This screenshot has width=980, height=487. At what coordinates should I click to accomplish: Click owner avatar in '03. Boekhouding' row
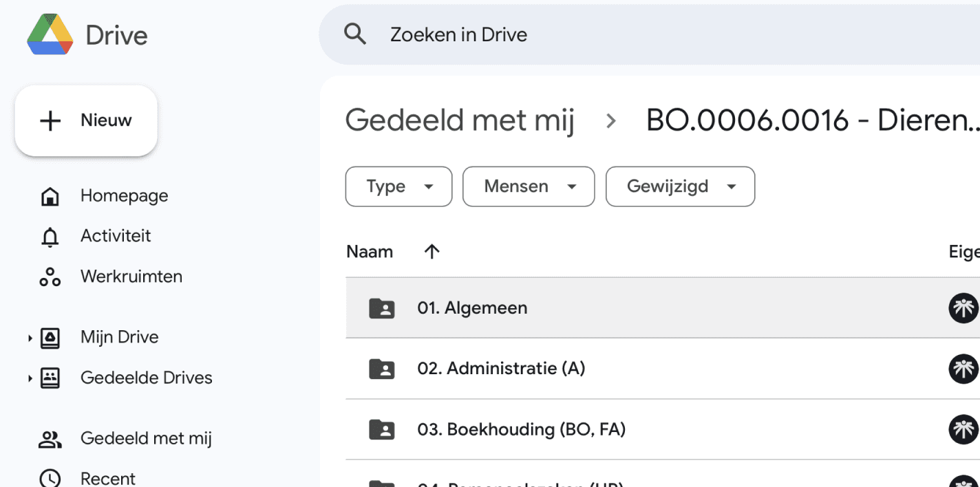coord(963,430)
